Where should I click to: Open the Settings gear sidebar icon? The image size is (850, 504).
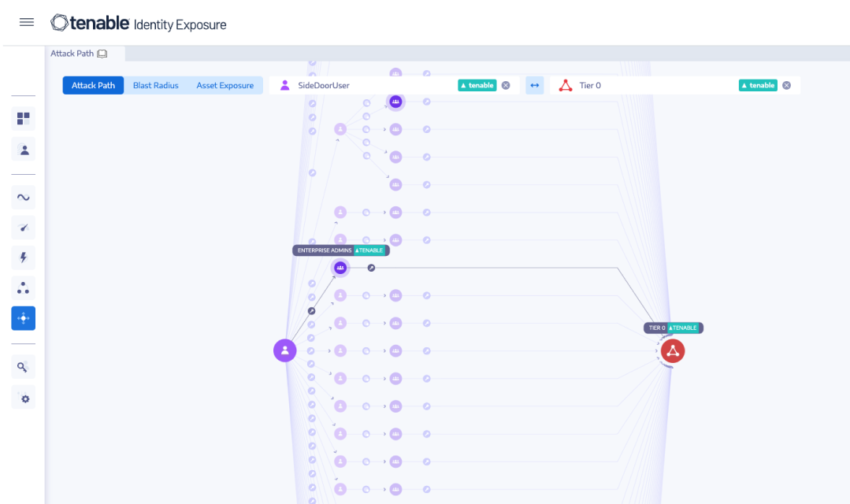tap(24, 398)
